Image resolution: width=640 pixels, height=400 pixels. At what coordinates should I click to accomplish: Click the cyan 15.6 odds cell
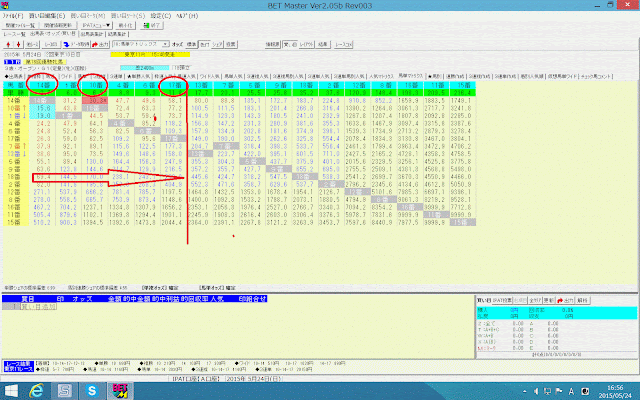tap(42, 108)
